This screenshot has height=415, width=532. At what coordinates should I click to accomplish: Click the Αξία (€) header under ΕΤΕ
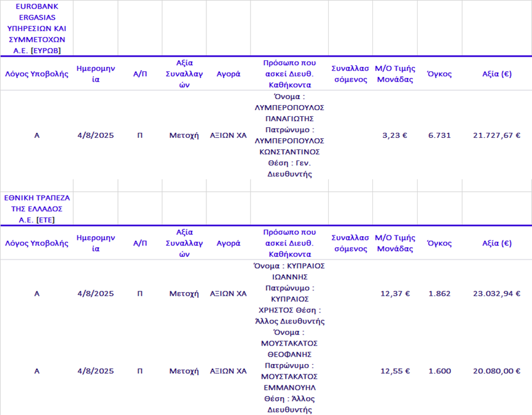pos(497,243)
